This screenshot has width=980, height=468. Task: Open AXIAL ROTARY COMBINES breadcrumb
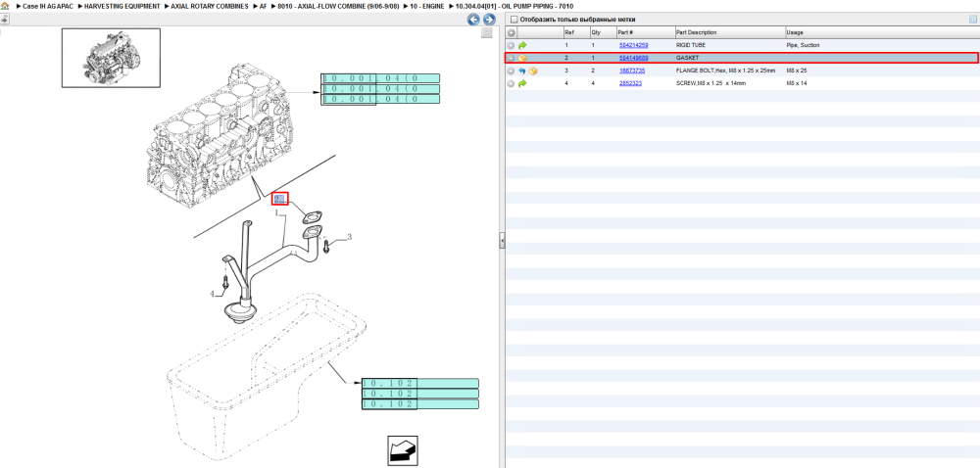pyautogui.click(x=210, y=6)
